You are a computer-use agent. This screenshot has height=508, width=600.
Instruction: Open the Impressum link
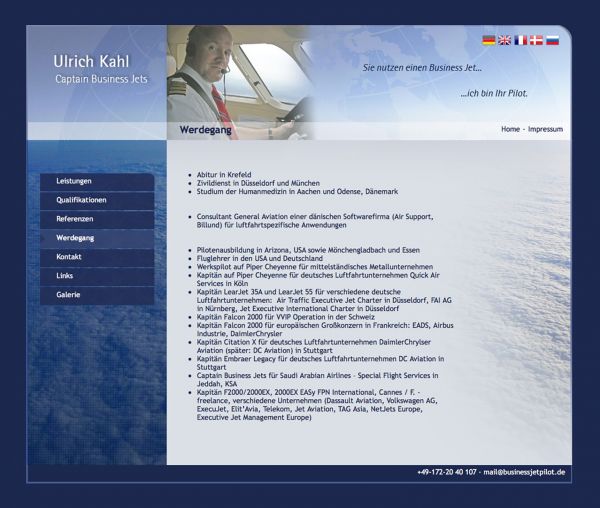545,130
